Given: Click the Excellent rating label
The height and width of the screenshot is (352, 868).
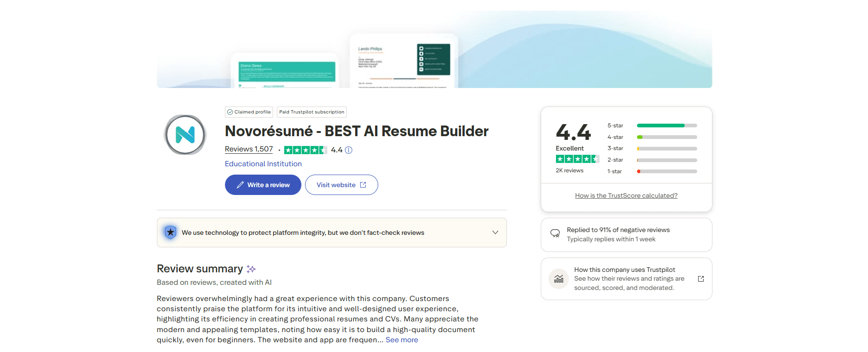Looking at the screenshot, I should (x=570, y=148).
